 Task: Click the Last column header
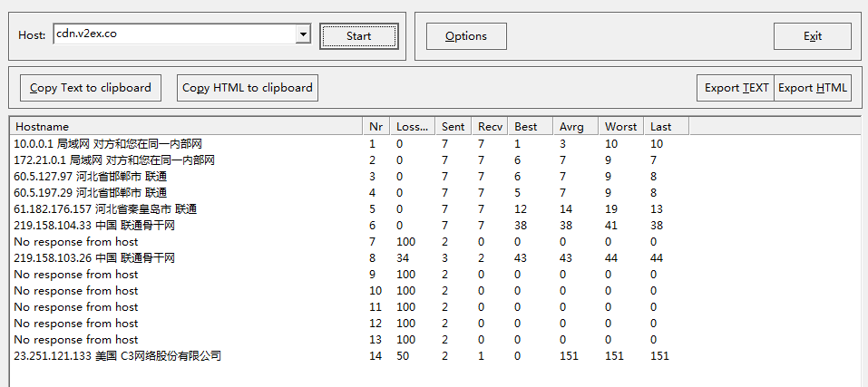click(x=666, y=126)
